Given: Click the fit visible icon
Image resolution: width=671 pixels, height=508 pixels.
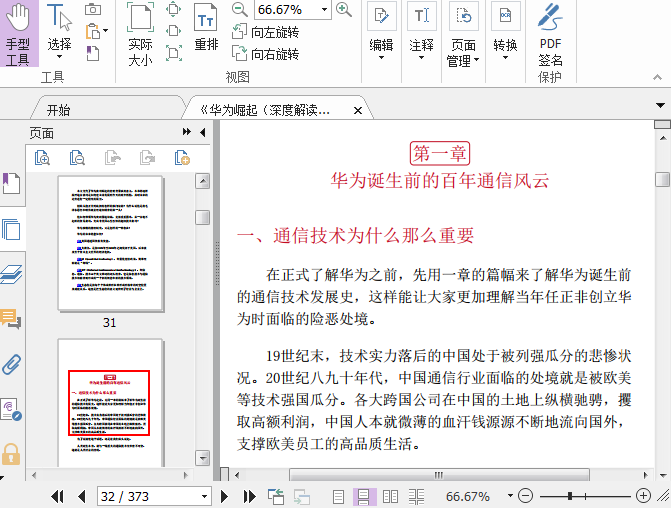Looking at the screenshot, I should (173, 53).
